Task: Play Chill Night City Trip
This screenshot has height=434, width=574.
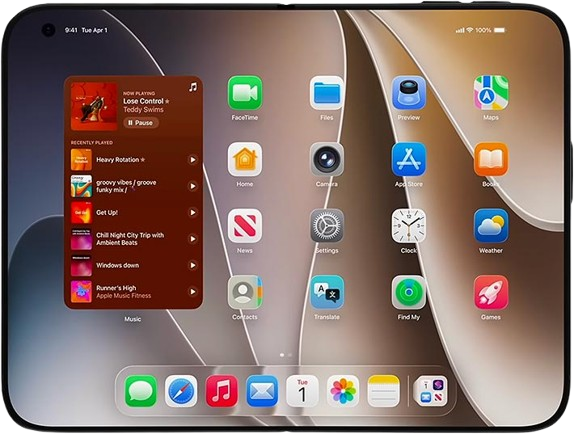Action: 193,239
